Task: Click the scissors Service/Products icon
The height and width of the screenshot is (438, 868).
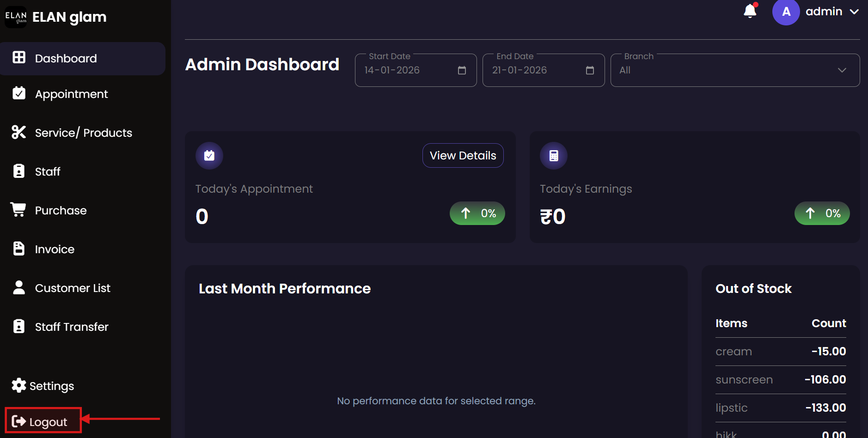Action: tap(19, 132)
